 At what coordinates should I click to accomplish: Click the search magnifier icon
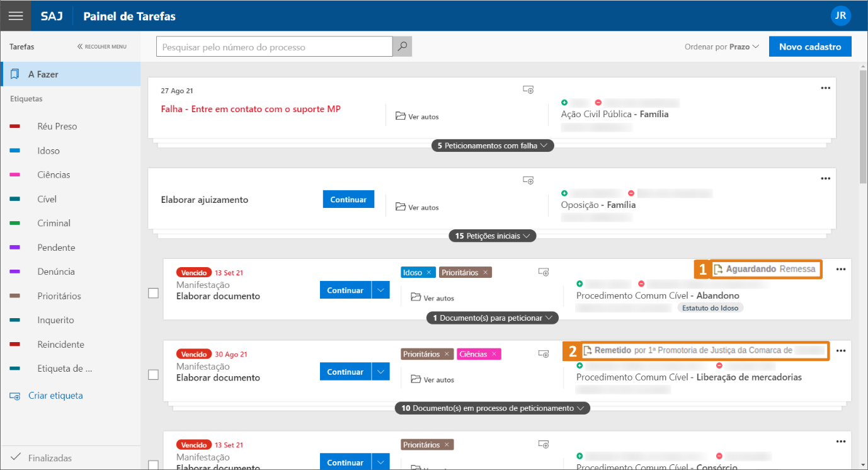tap(402, 47)
